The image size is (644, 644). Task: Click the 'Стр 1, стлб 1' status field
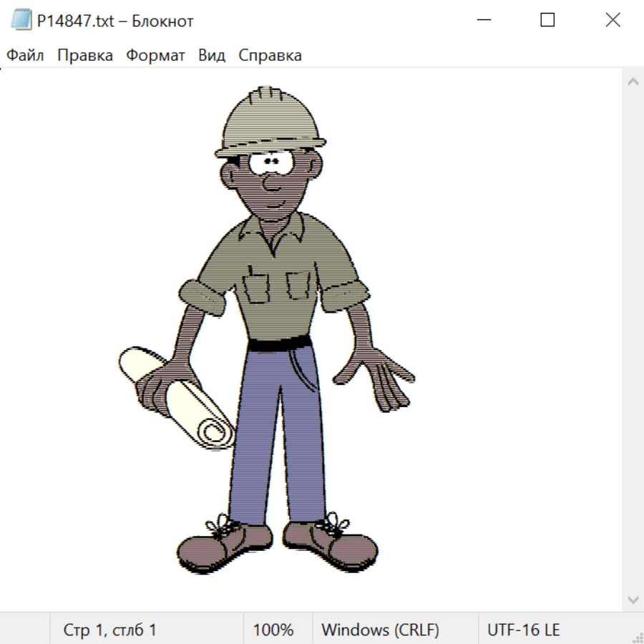(109, 630)
